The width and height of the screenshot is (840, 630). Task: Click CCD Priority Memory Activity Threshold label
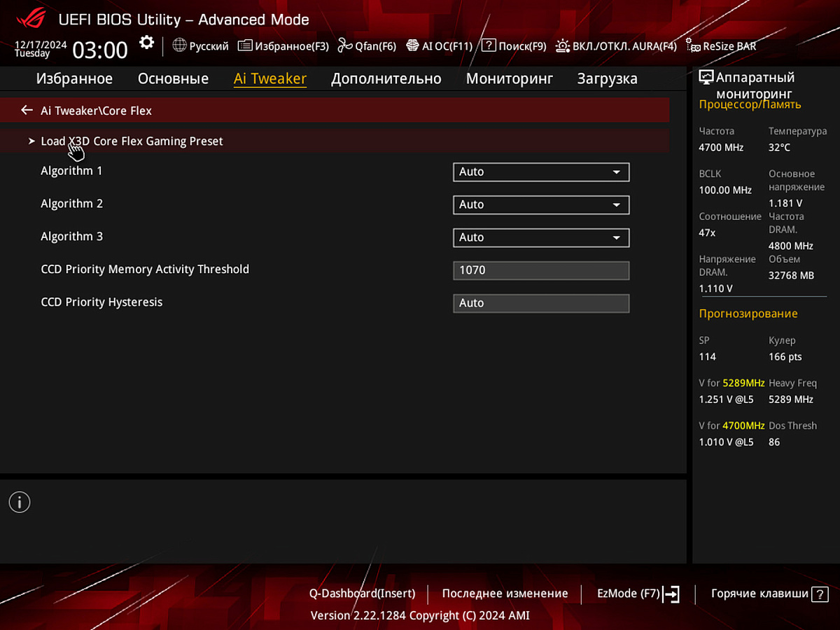tap(145, 269)
